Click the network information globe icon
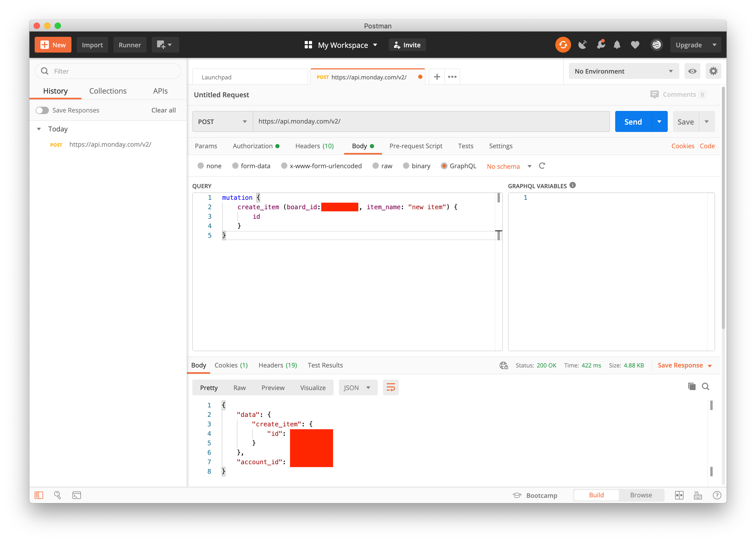This screenshot has width=756, height=542. click(x=503, y=365)
